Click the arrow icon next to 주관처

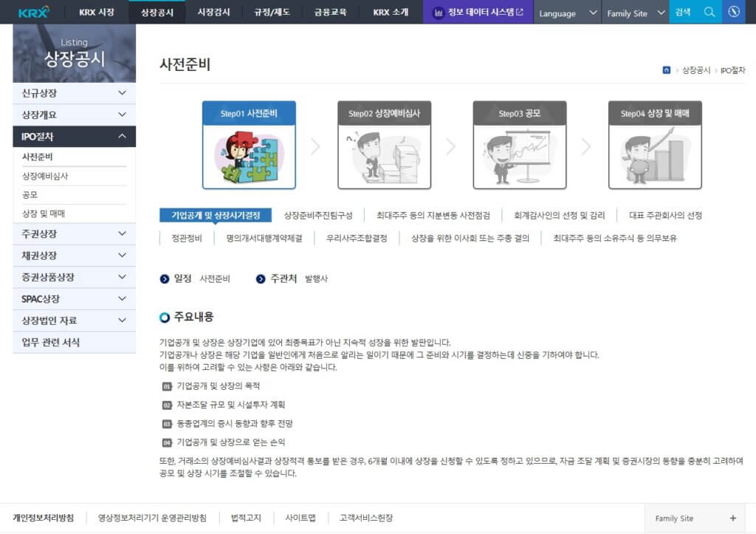259,280
